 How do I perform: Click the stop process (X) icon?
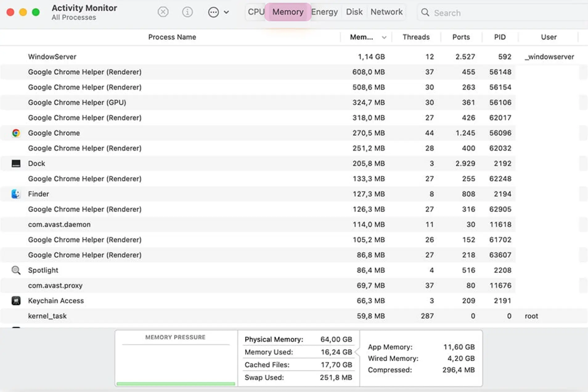pyautogui.click(x=163, y=12)
